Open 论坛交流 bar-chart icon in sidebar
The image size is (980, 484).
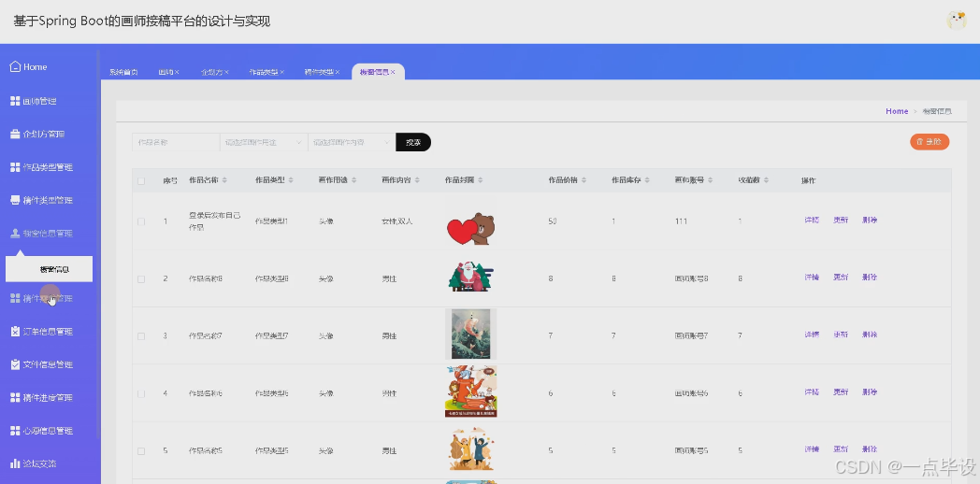click(15, 463)
